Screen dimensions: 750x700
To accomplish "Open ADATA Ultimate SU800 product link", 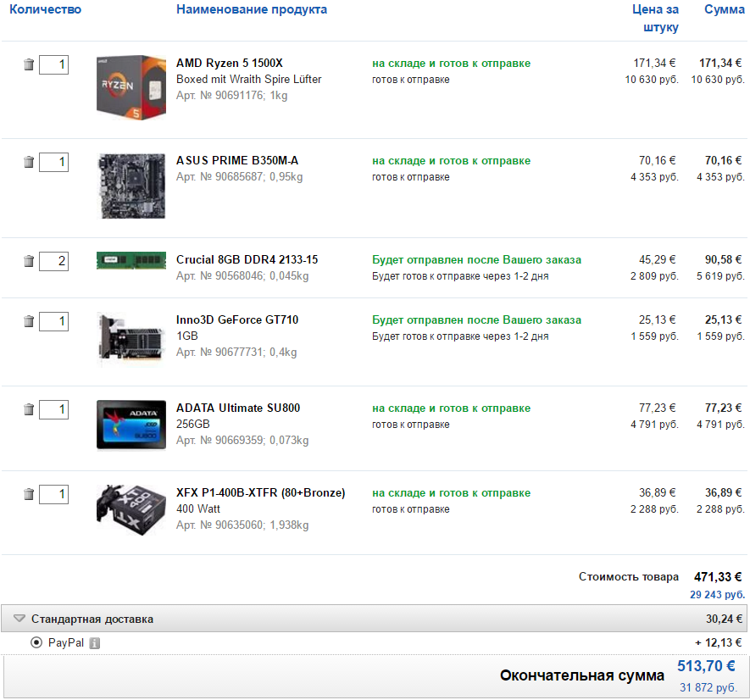I will click(238, 408).
